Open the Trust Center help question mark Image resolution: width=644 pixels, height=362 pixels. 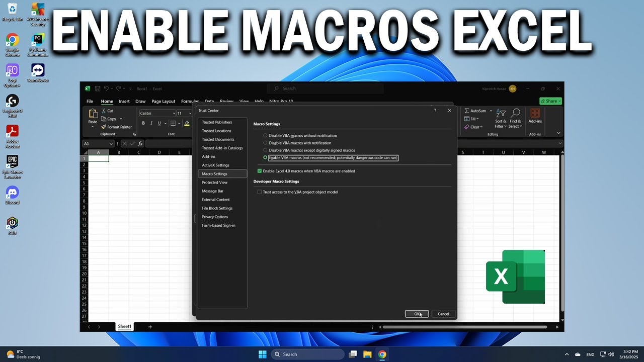point(435,111)
